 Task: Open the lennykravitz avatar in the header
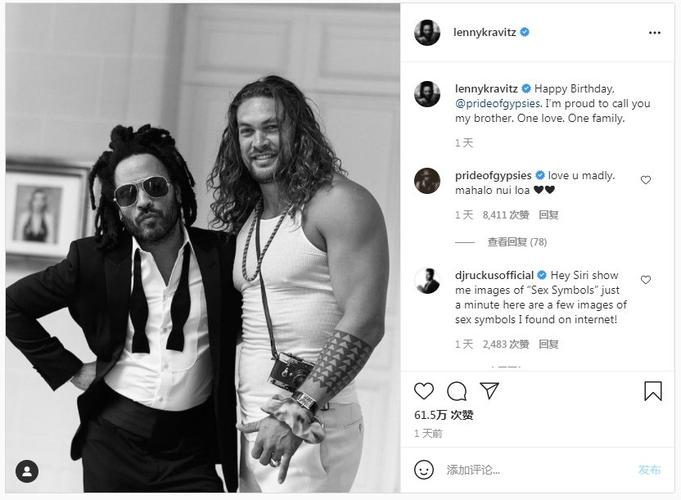tap(427, 32)
